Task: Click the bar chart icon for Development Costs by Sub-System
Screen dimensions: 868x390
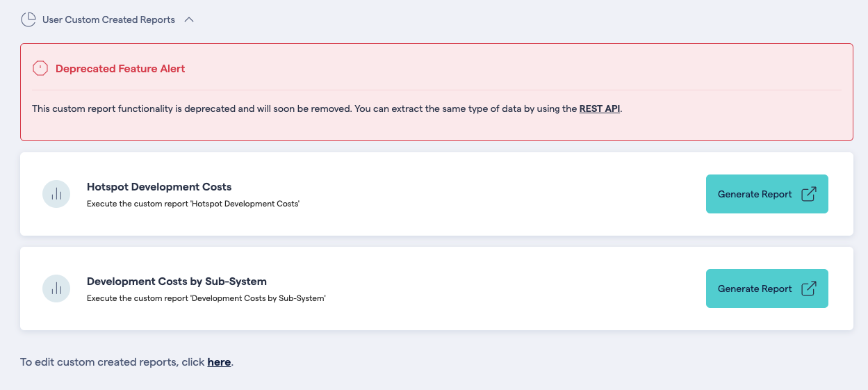Action: pyautogui.click(x=56, y=289)
